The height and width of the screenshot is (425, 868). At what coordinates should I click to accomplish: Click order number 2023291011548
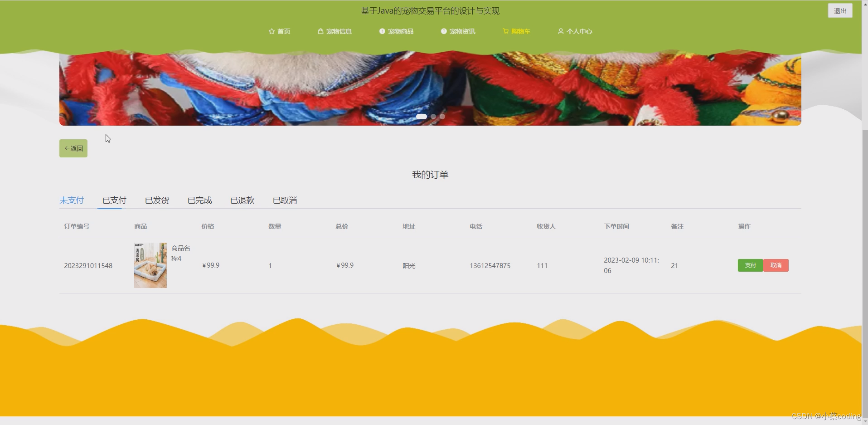[88, 266]
